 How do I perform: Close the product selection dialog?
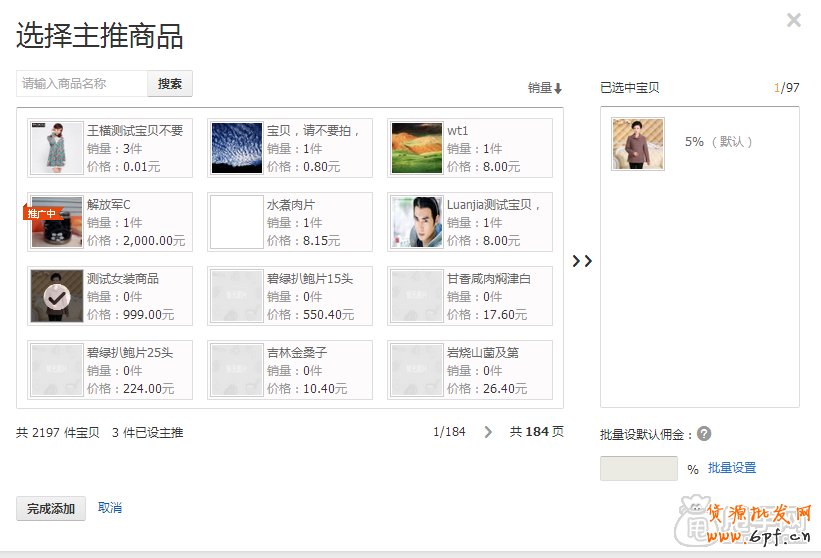794,20
